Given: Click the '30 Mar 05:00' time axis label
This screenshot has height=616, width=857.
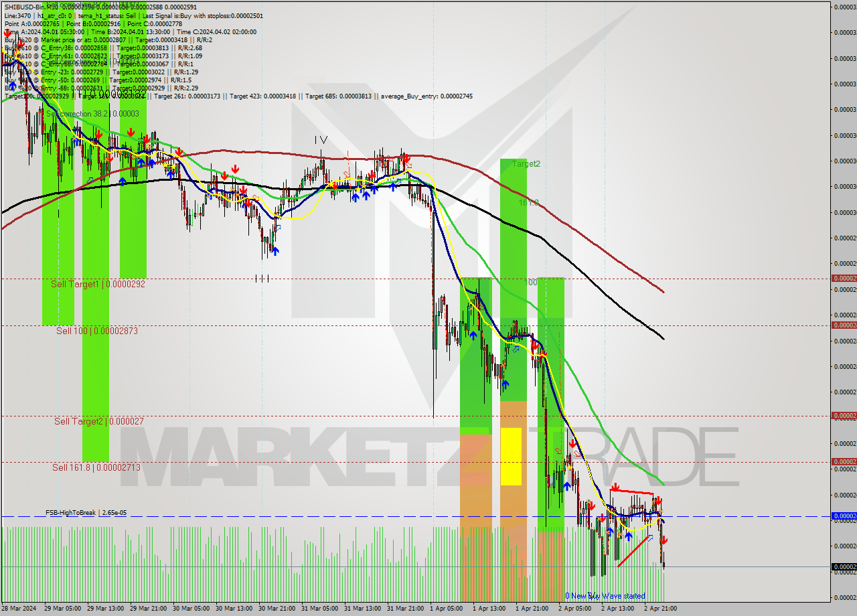Looking at the screenshot, I should pyautogui.click(x=191, y=608).
